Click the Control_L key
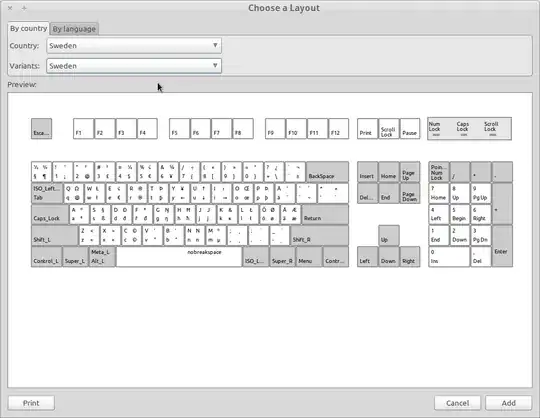 47,257
